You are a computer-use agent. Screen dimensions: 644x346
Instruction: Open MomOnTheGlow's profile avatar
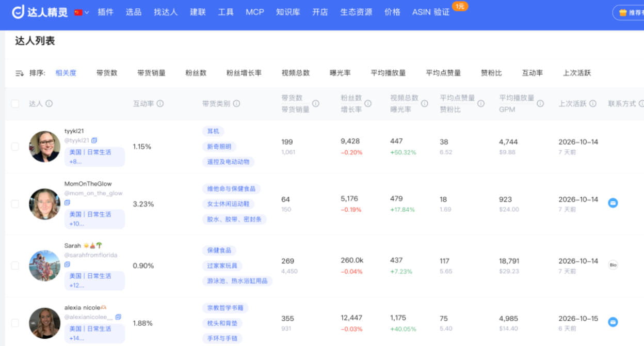click(44, 204)
